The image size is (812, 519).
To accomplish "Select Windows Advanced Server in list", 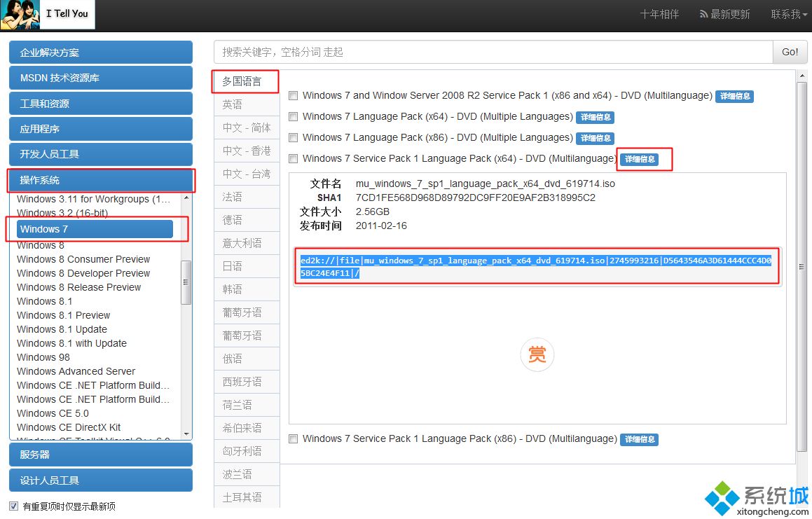I will [x=76, y=371].
